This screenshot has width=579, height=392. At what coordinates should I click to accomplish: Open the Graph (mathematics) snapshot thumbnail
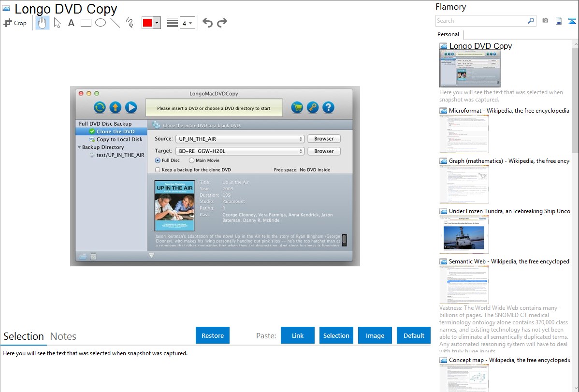464,184
